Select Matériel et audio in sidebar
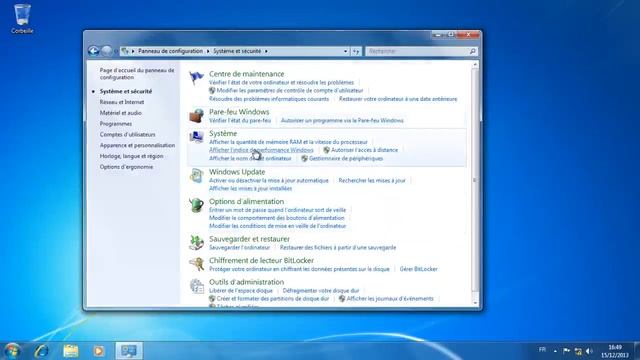Viewport: 640px width, 360px height. (x=120, y=113)
